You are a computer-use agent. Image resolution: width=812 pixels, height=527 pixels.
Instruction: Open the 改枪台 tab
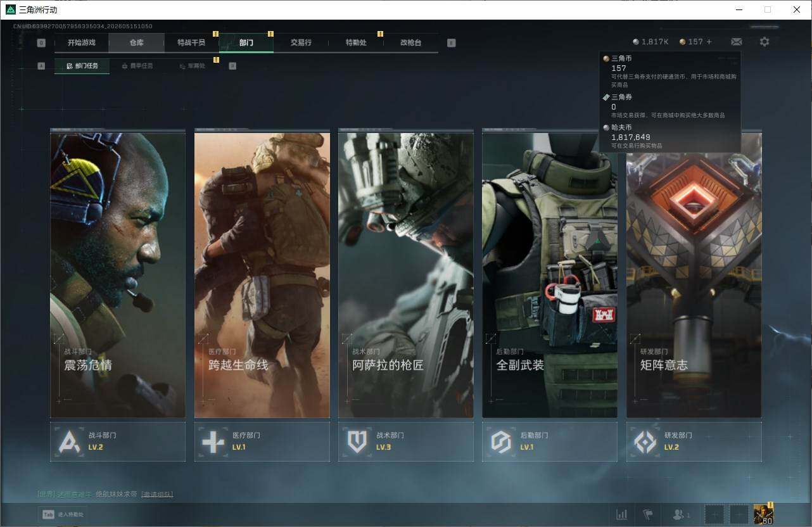tap(410, 43)
